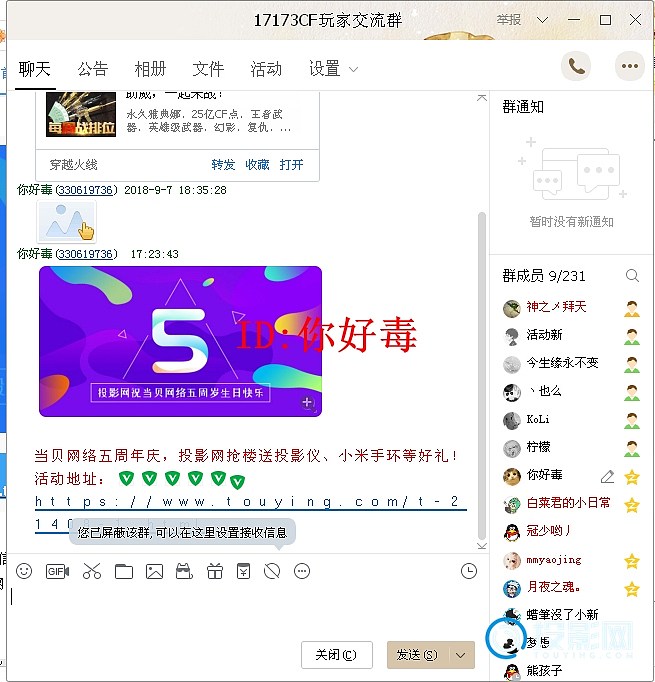Toggle the group message blocking icon
The height and width of the screenshot is (682, 655).
[x=272, y=571]
